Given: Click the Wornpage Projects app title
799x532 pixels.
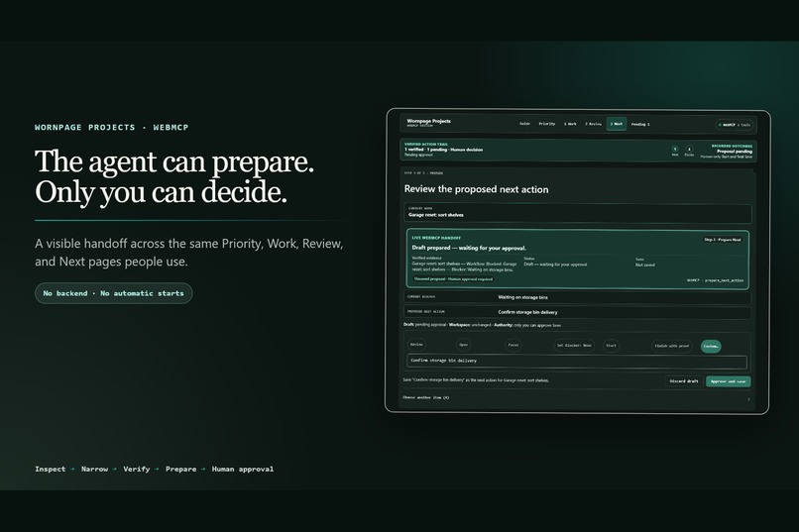Looking at the screenshot, I should pyautogui.click(x=428, y=121).
